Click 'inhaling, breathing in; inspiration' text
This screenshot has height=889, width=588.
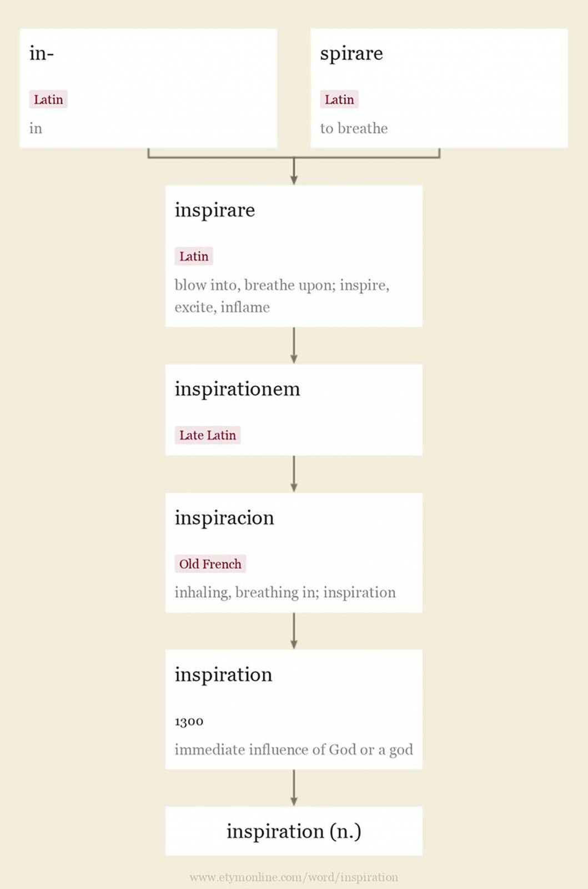click(285, 593)
